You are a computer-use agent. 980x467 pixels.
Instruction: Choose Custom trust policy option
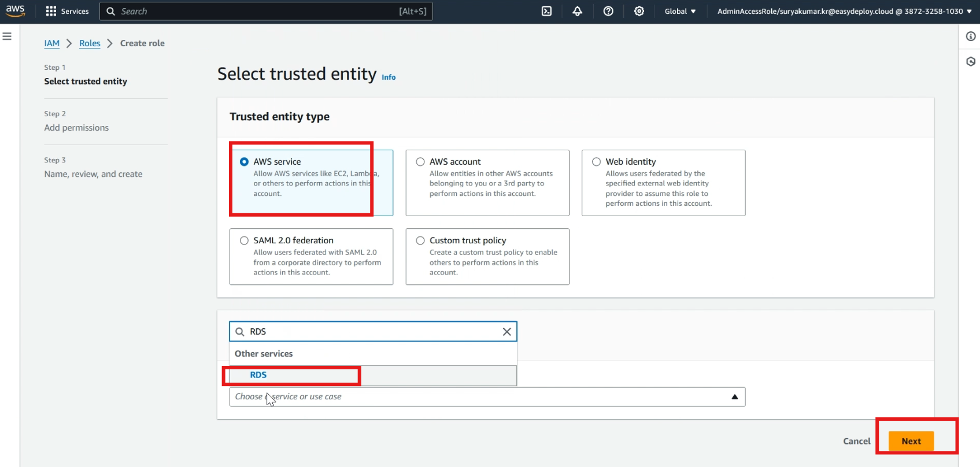pos(487,257)
